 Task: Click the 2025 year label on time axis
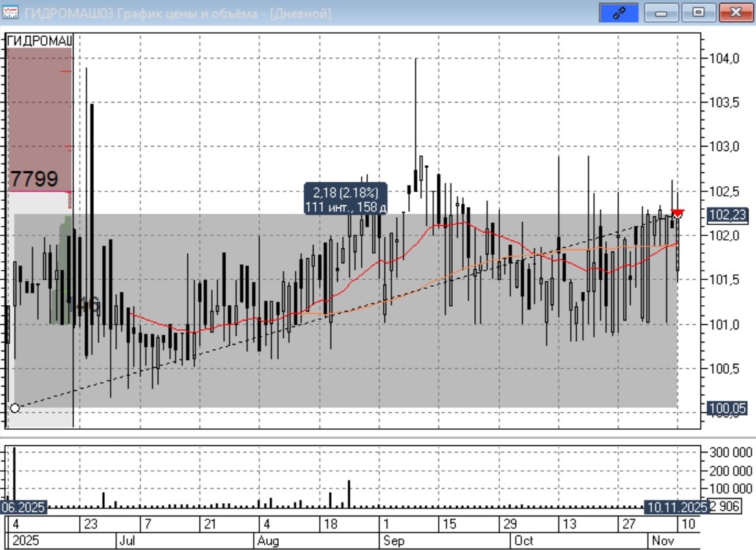point(25,540)
